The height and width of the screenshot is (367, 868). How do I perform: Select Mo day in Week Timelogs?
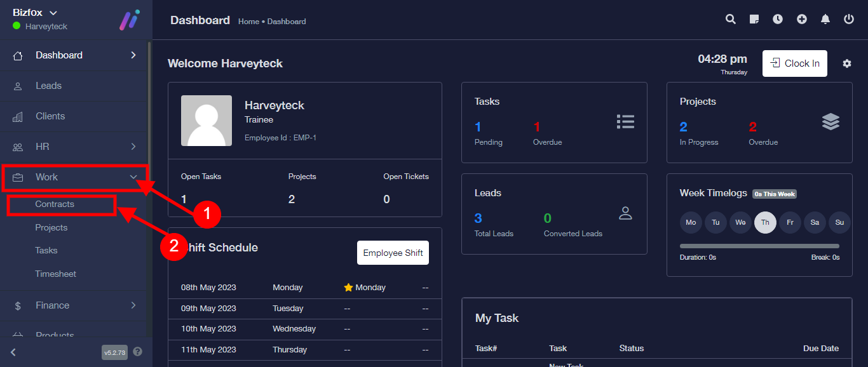coord(691,222)
